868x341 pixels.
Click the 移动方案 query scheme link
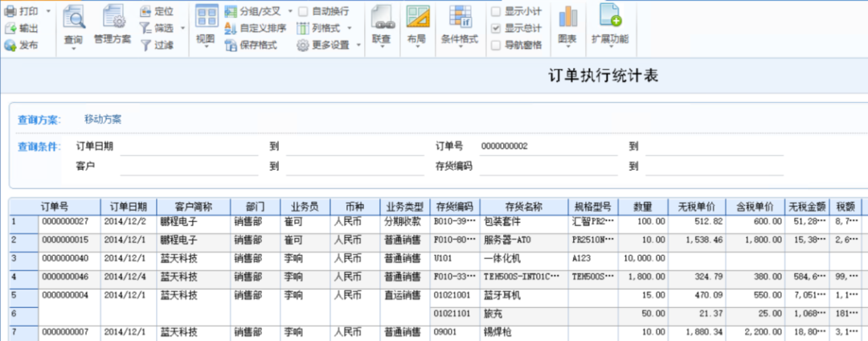point(103,120)
